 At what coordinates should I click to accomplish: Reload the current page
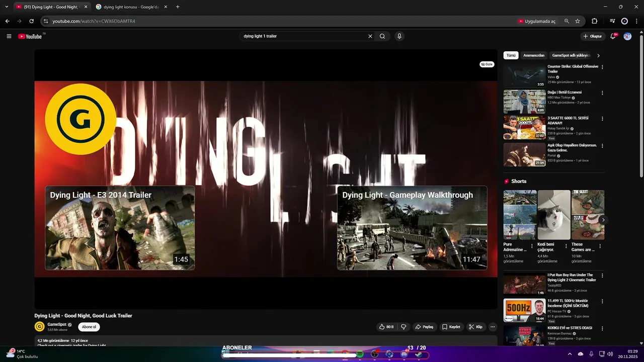31,21
